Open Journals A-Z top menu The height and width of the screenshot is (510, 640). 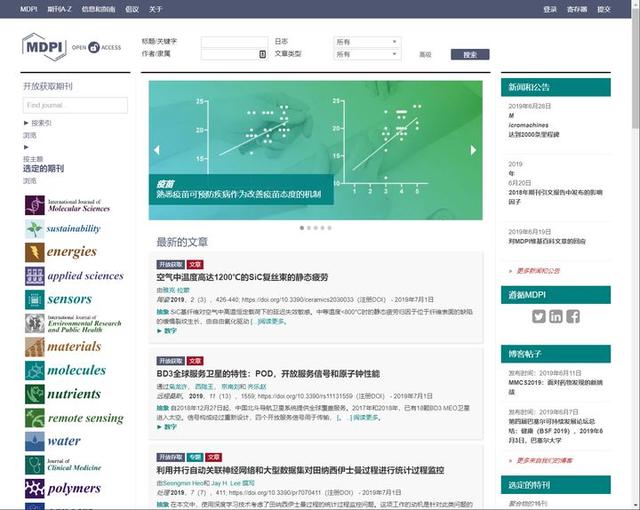point(59,9)
